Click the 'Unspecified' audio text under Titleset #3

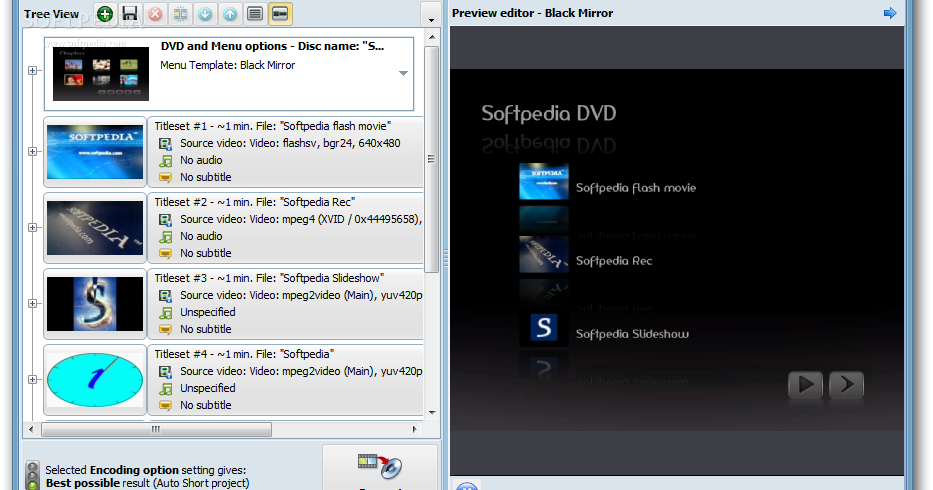[x=208, y=312]
